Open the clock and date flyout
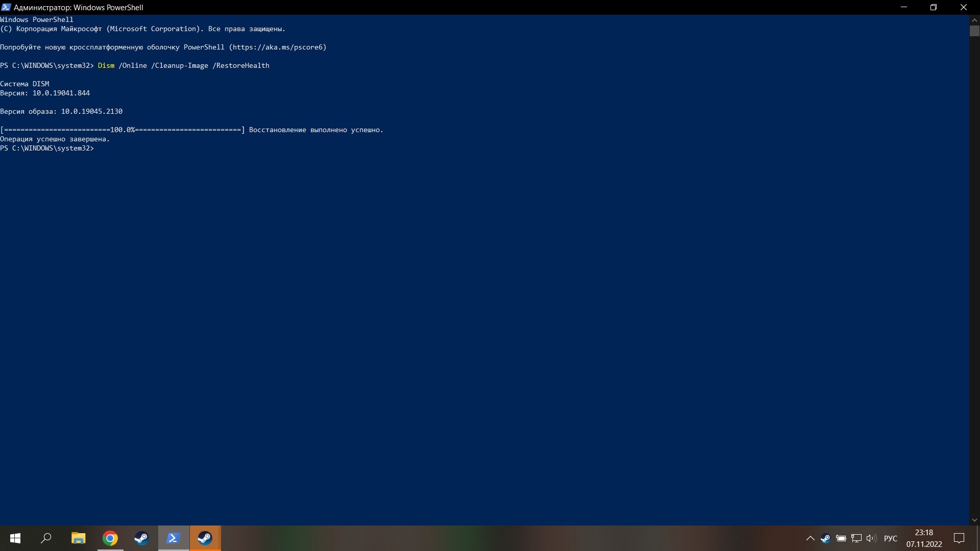Viewport: 980px width, 551px height. [924, 538]
